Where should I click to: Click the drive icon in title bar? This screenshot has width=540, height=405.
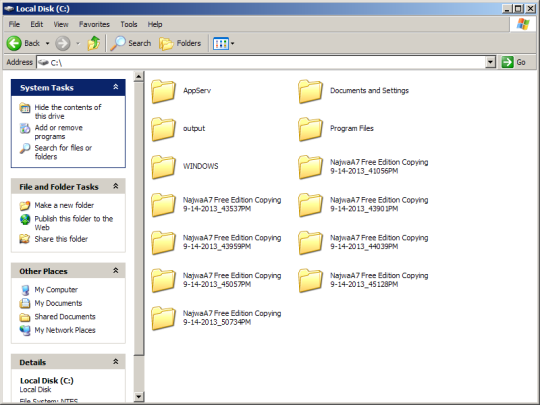tap(9, 9)
